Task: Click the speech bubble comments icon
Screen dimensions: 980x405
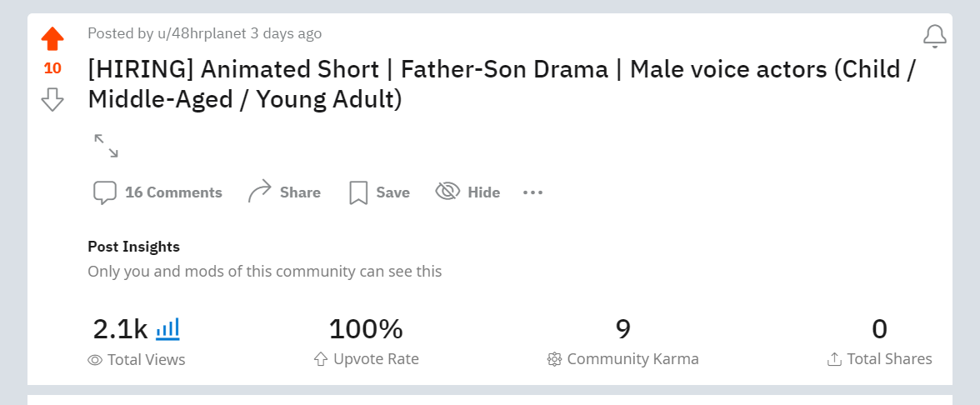Action: coord(104,192)
